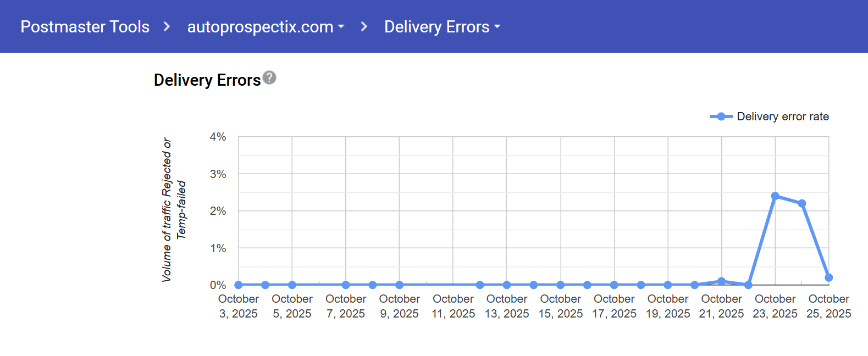Click the help icon beside Delivery Errors heading
This screenshot has height=356, width=868.
tap(269, 78)
